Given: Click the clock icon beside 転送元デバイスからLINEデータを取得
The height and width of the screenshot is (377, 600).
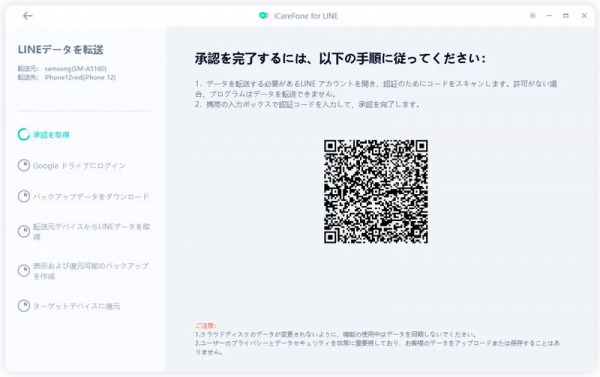Looking at the screenshot, I should pos(24,231).
